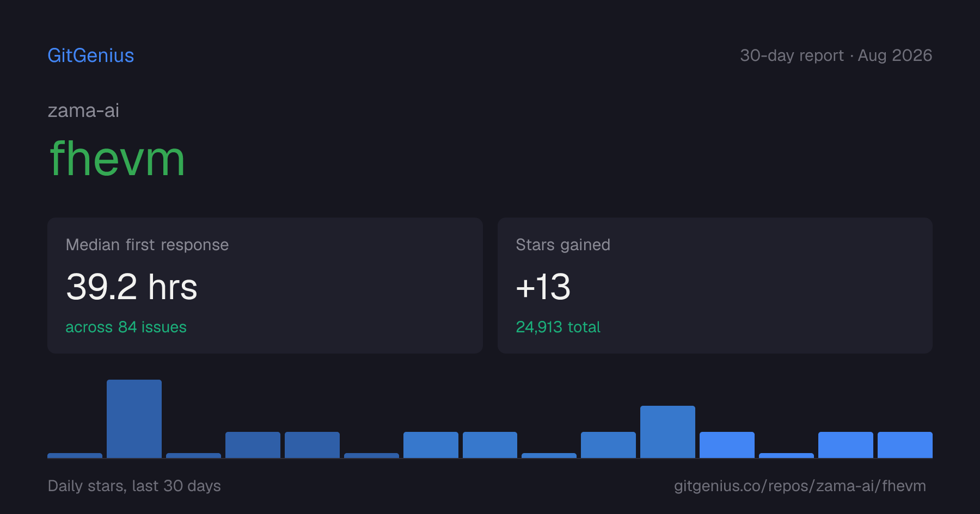Click the "across 84 issues" text
980x514 pixels.
pos(126,327)
